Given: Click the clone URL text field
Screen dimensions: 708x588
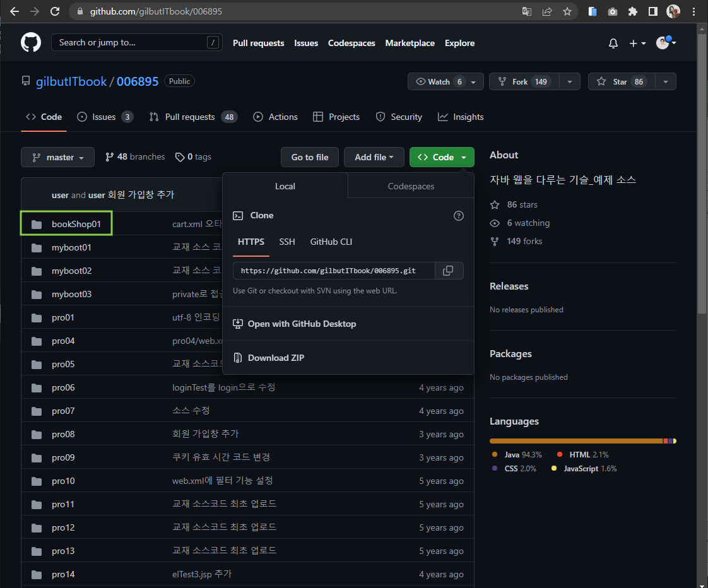Looking at the screenshot, I should (x=334, y=271).
